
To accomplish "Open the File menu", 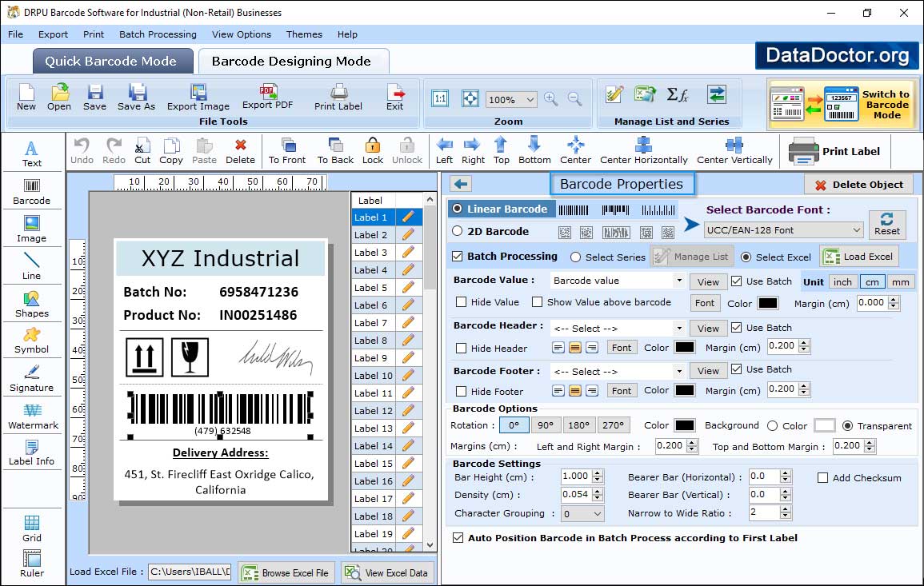I will 15,34.
